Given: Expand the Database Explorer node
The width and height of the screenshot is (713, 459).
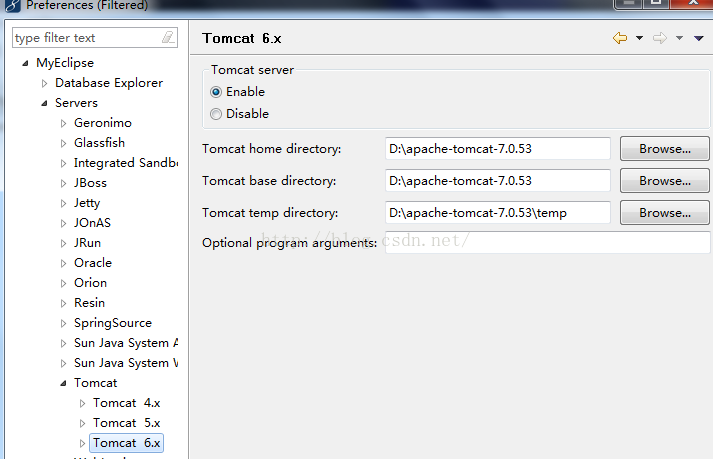Looking at the screenshot, I should [x=44, y=83].
